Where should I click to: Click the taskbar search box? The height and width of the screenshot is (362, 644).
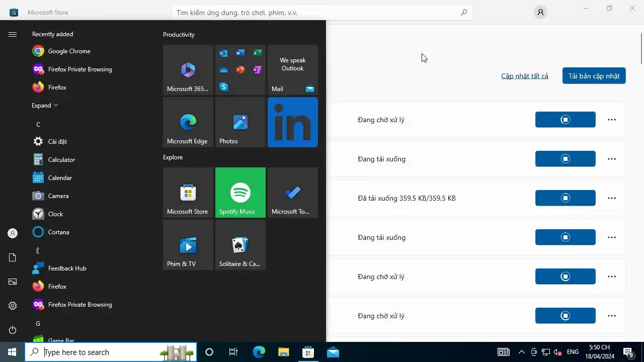111,352
